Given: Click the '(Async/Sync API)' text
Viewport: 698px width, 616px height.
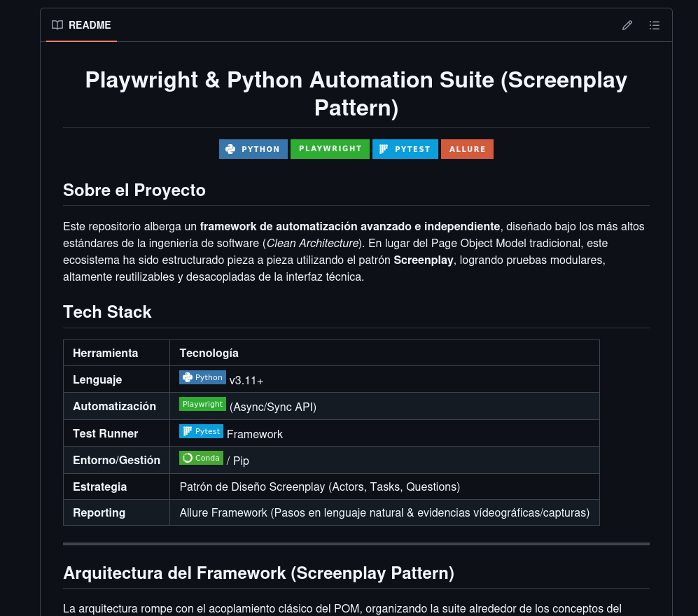Looking at the screenshot, I should click(273, 407).
